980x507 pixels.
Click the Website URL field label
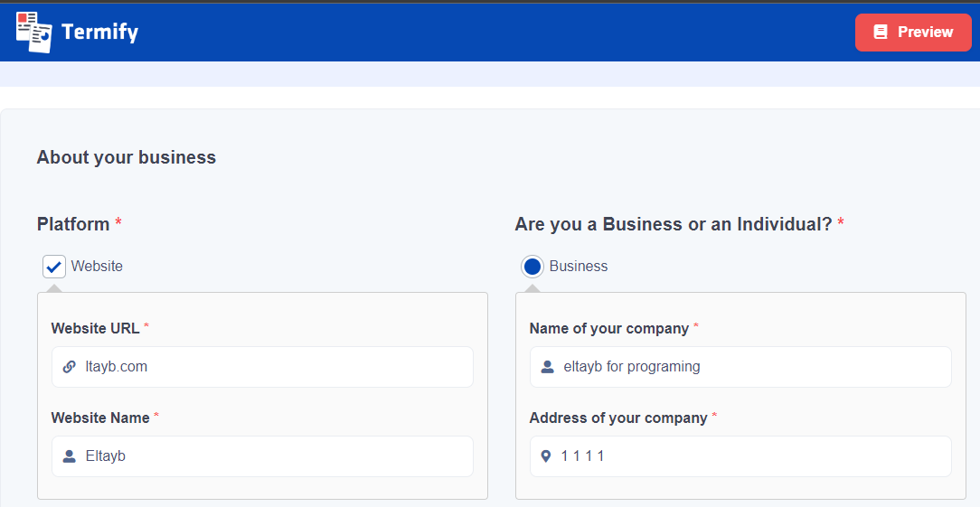coord(95,328)
